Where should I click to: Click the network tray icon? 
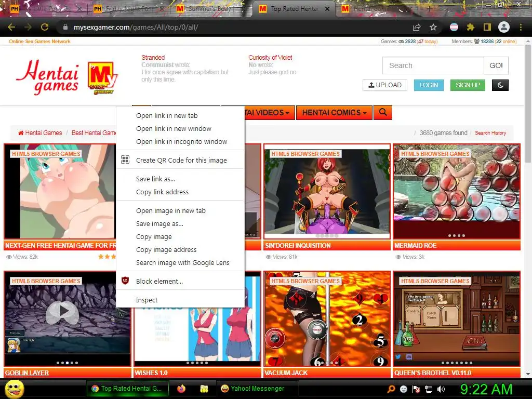[429, 389]
